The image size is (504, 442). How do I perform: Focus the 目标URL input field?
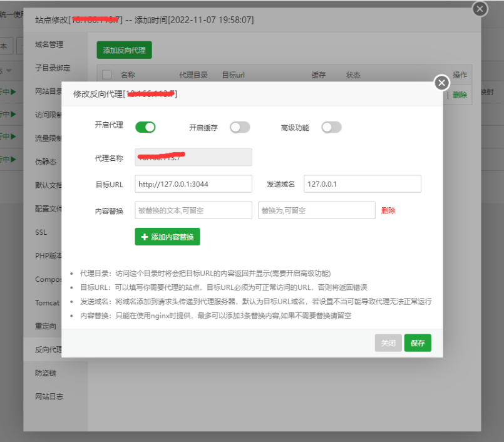pos(193,183)
